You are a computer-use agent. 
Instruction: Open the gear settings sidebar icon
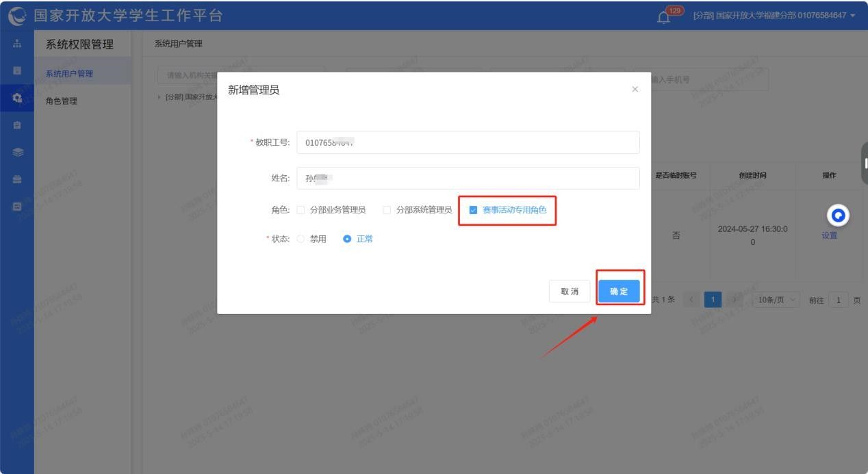pos(17,98)
